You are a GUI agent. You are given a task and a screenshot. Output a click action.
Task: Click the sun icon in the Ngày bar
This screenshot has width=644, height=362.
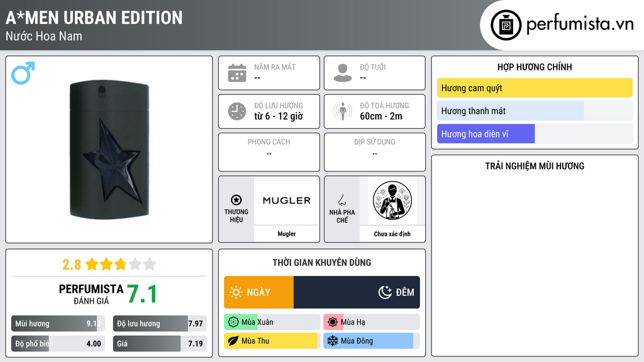[x=236, y=292]
